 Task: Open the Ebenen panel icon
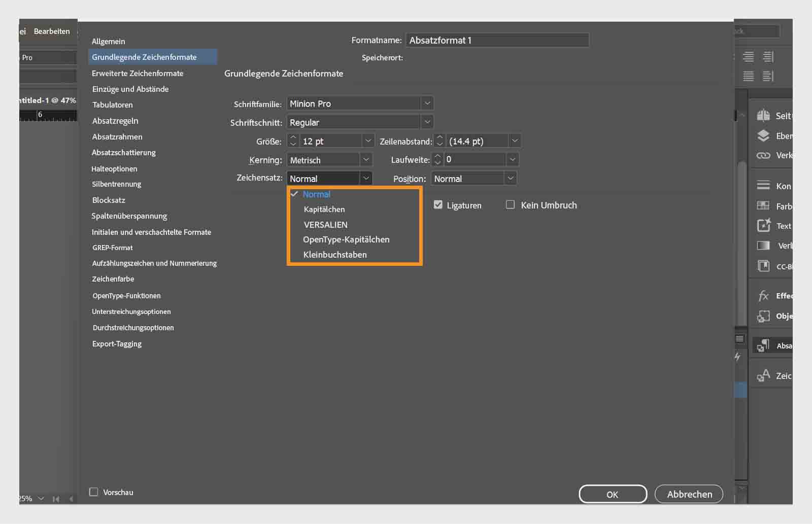[x=764, y=136]
